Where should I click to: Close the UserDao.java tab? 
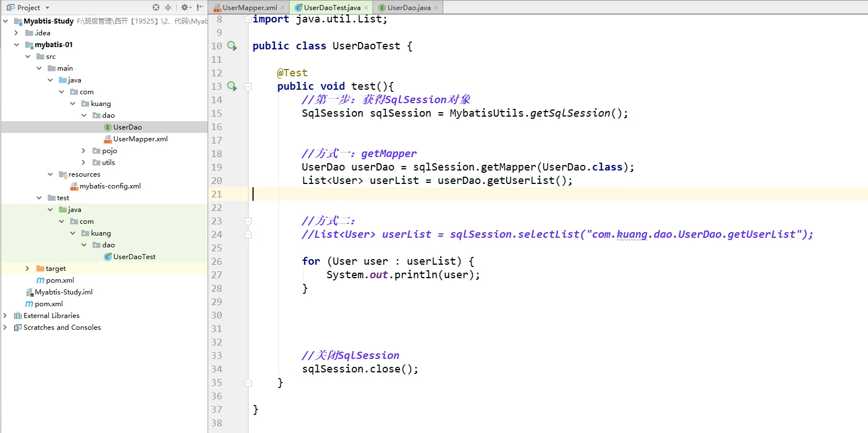[437, 8]
